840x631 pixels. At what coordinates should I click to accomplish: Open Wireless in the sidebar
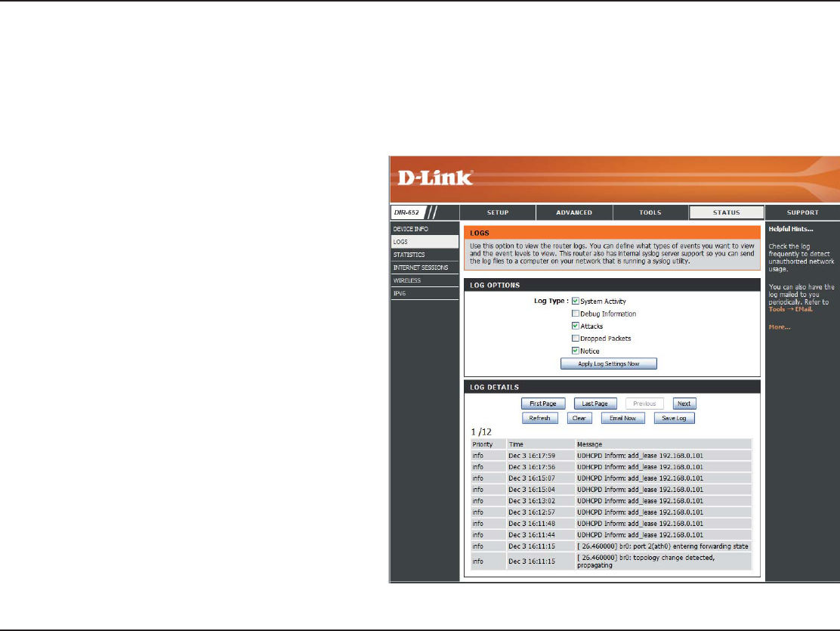425,280
